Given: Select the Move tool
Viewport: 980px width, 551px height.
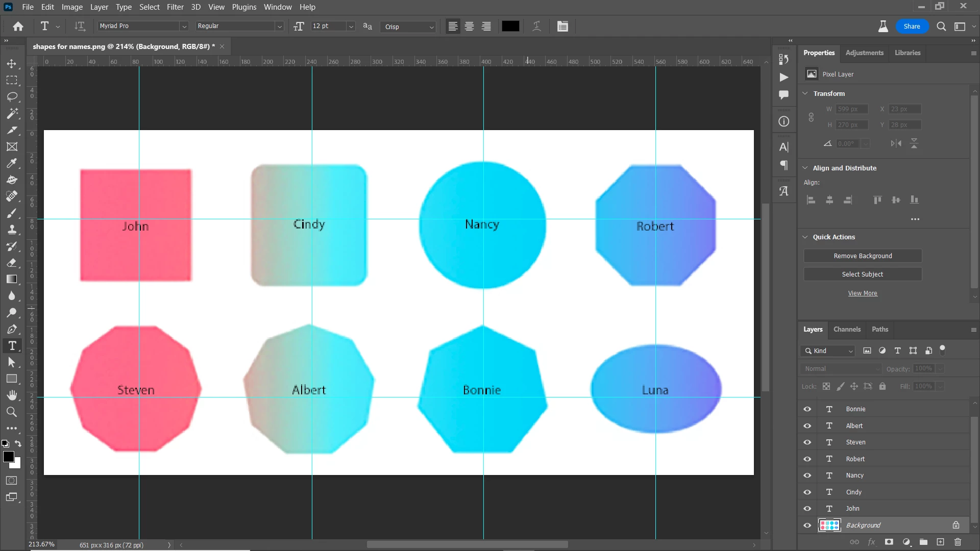Looking at the screenshot, I should pyautogui.click(x=12, y=64).
